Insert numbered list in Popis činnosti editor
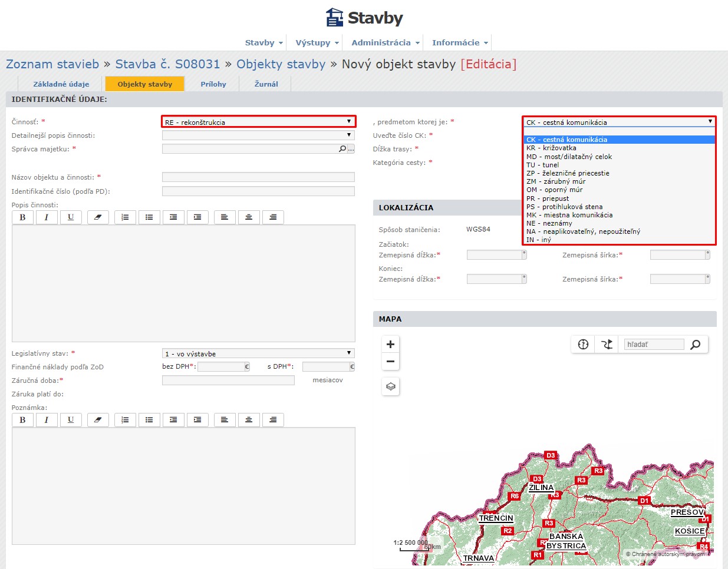This screenshot has height=569, width=728. (125, 217)
